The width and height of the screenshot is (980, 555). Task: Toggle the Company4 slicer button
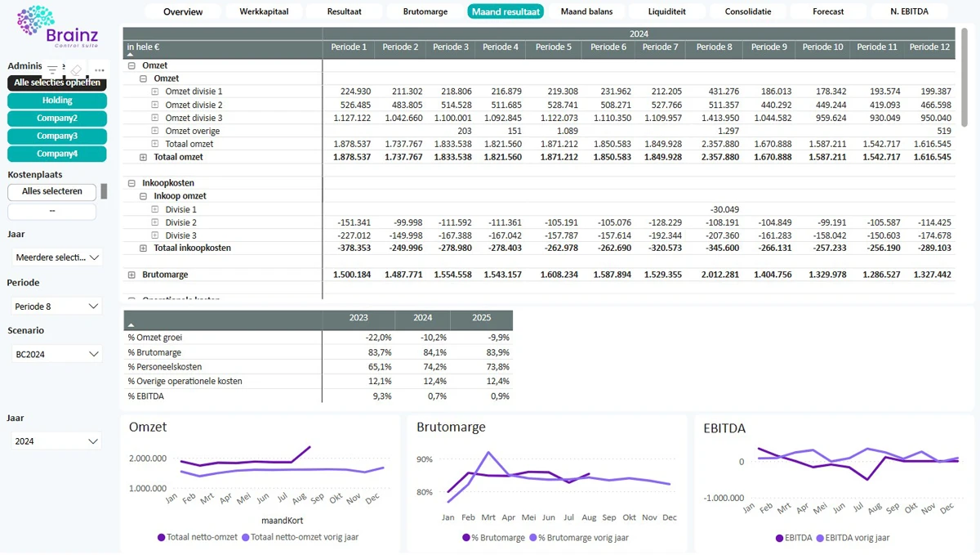pyautogui.click(x=57, y=154)
